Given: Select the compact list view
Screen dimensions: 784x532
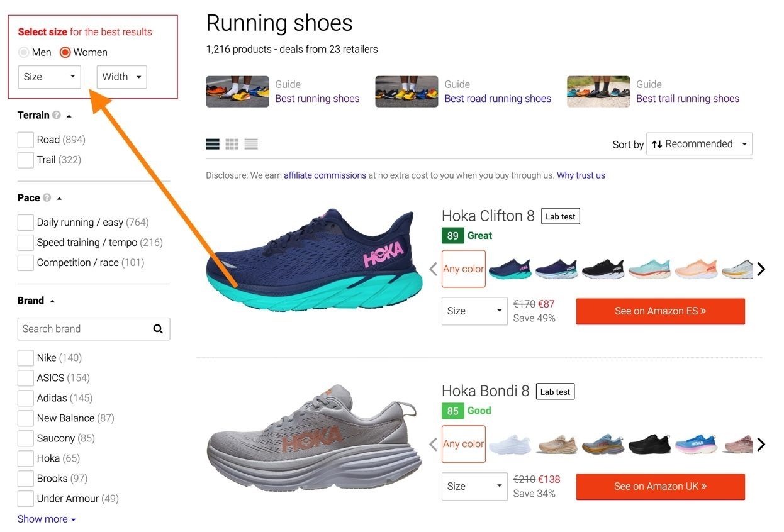Looking at the screenshot, I should [x=250, y=143].
